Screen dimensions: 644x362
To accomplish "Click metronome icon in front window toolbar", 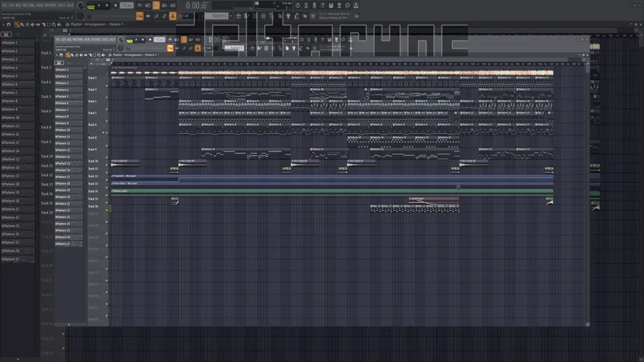I will [x=170, y=39].
